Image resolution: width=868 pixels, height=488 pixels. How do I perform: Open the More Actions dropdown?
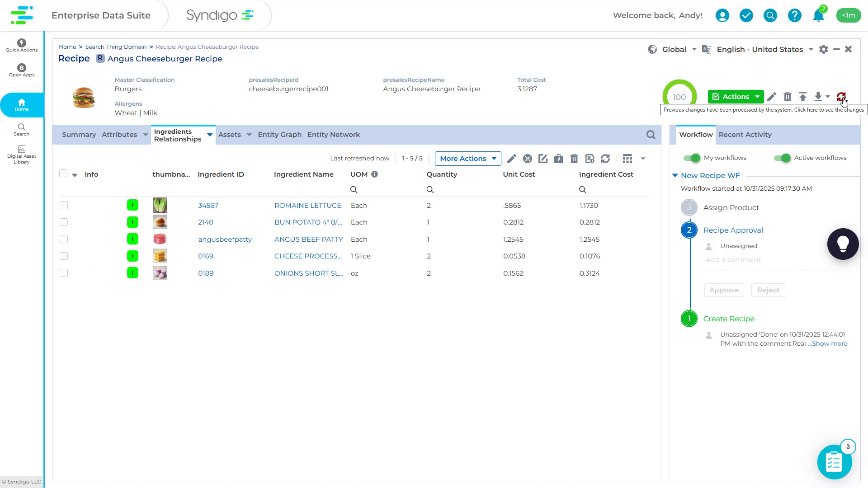(x=467, y=158)
